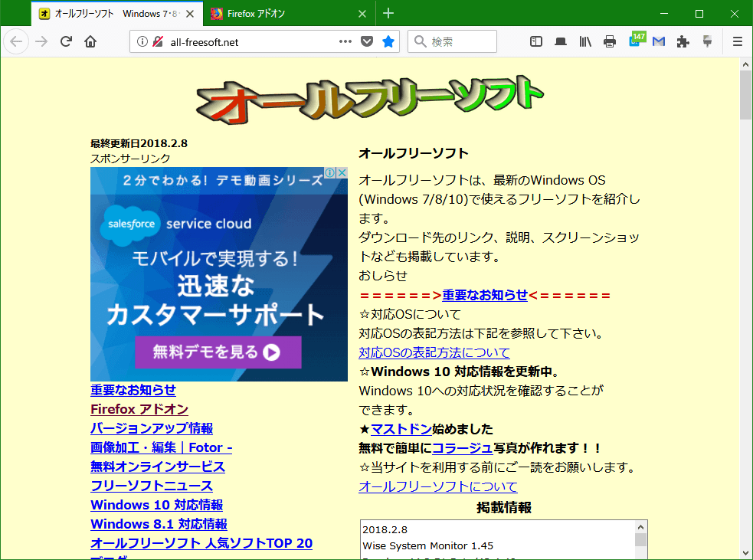753x560 pixels.
Task: Go back with the browser back arrow
Action: tap(16, 42)
